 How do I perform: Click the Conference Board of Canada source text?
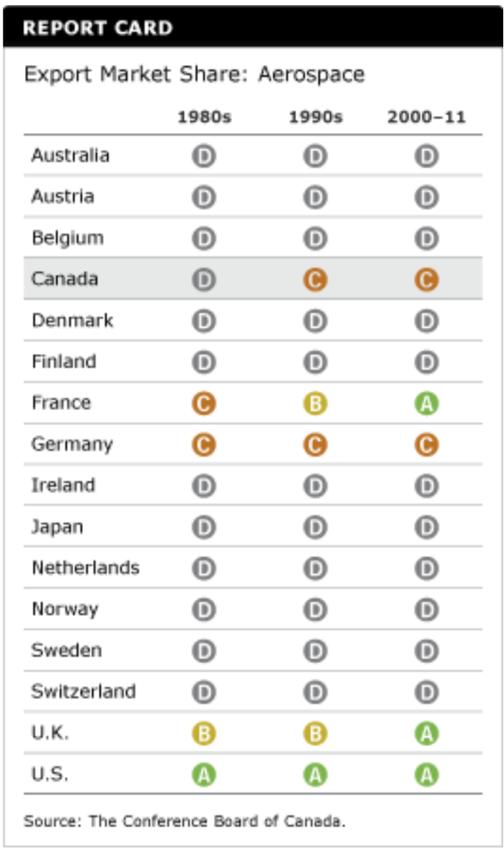tap(184, 821)
